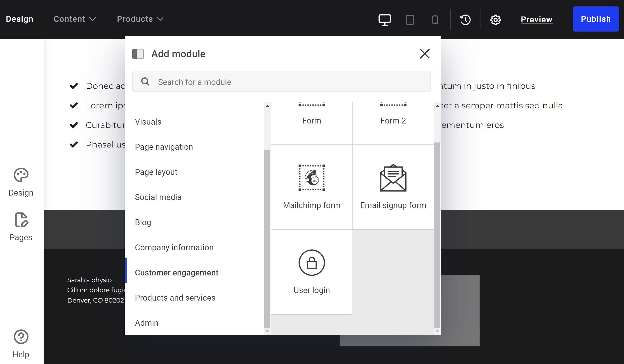
Task: Expand the Products dropdown menu
Action: tap(140, 19)
